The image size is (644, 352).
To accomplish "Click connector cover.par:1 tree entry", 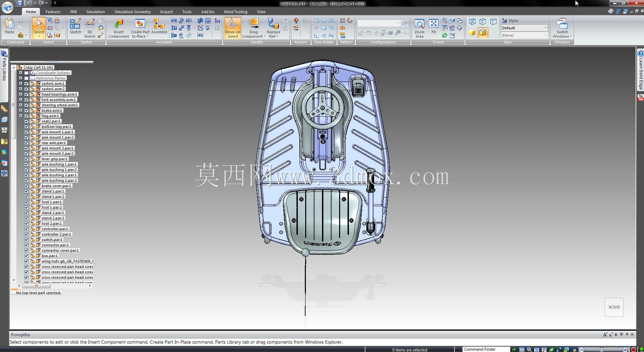I will (60, 250).
